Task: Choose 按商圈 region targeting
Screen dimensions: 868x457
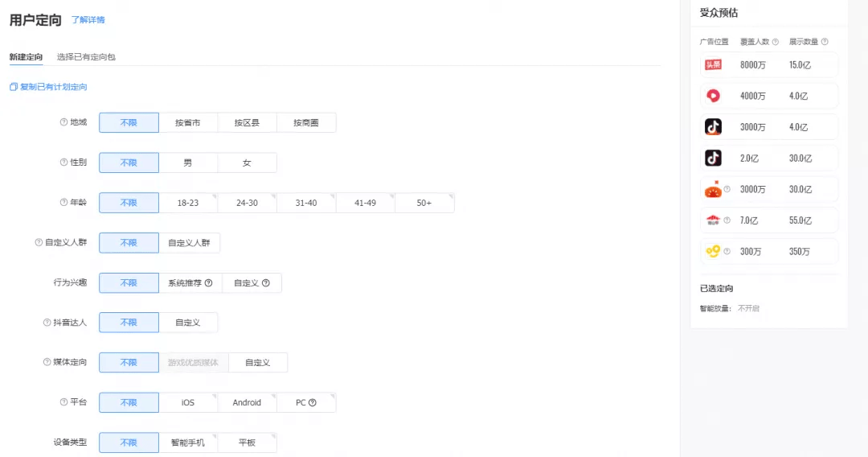Action: [306, 122]
